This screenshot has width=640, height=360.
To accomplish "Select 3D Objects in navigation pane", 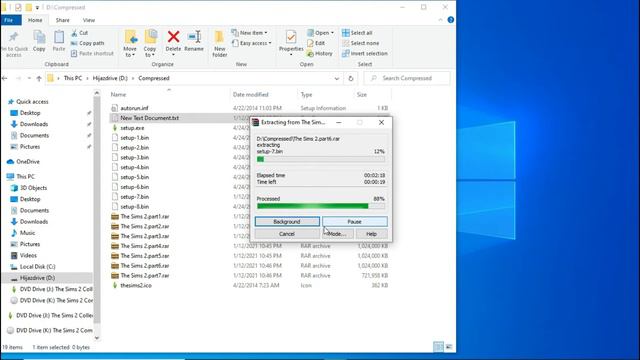I will [x=33, y=188].
